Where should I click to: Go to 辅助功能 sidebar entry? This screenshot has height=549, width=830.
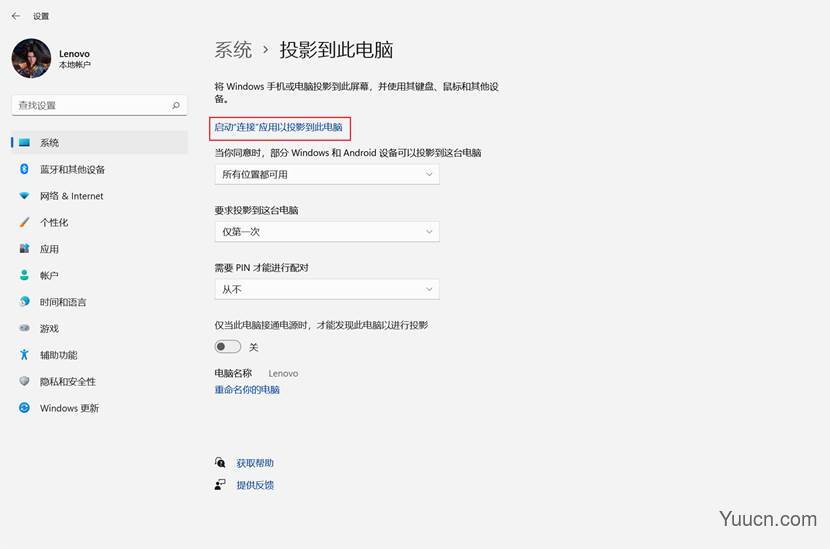(99, 355)
